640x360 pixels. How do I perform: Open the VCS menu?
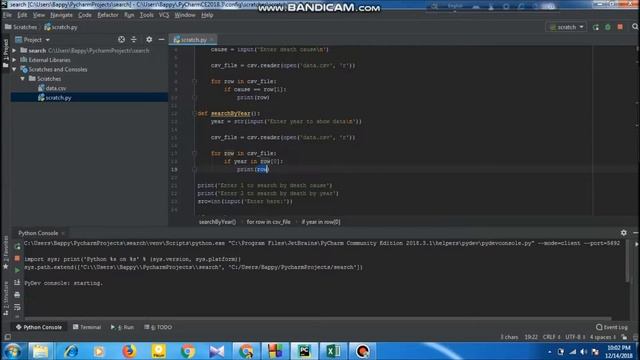coord(164,15)
